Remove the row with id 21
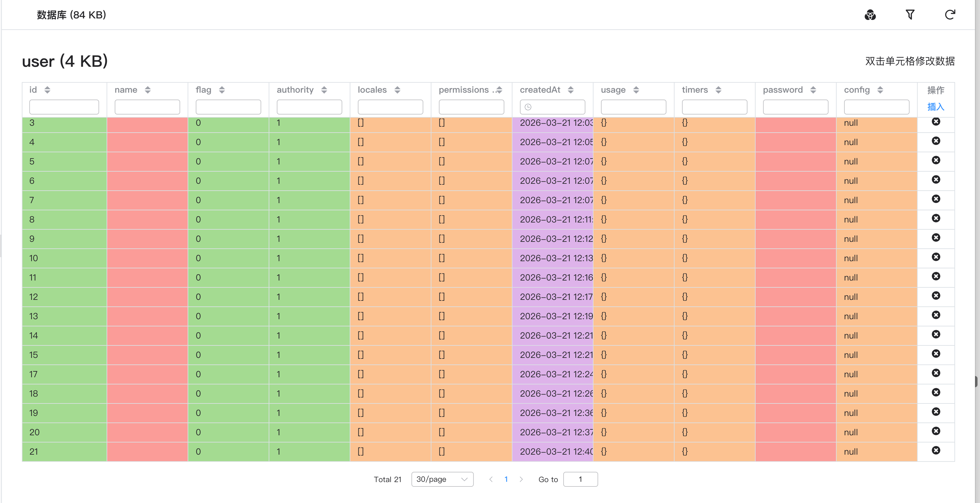 point(936,451)
